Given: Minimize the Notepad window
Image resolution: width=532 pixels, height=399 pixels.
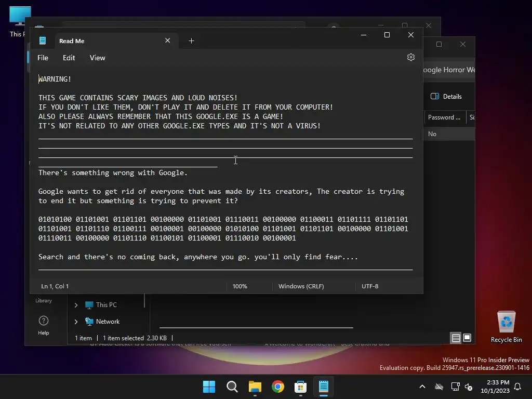Looking at the screenshot, I should (x=363, y=35).
